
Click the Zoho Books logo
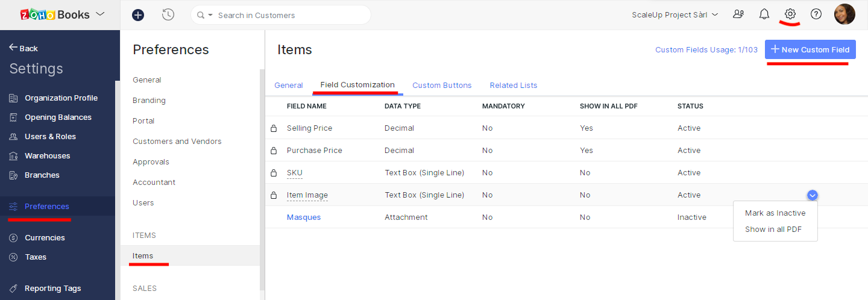(55, 14)
